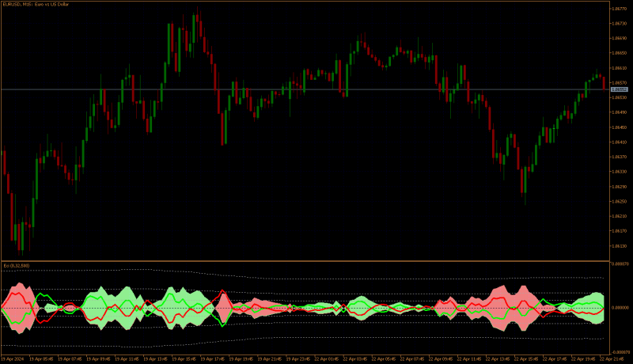
Task: Click the 22 Apr 05:45 time label
Action: pyautogui.click(x=384, y=358)
